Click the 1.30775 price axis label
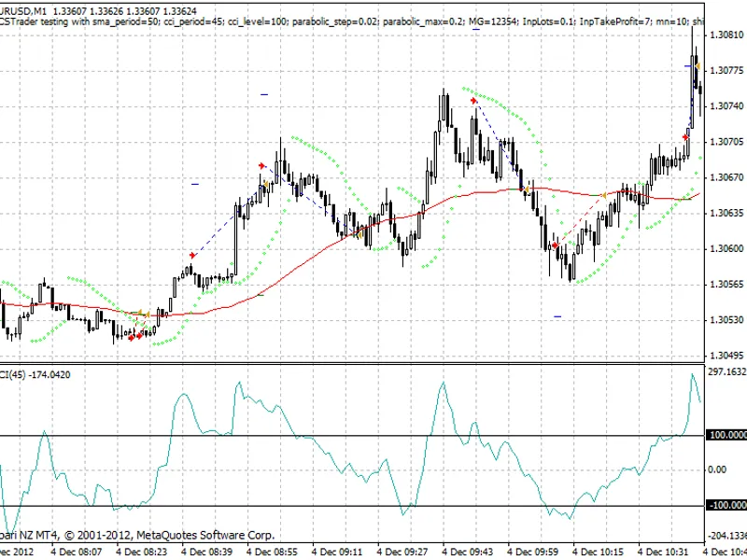This screenshot has height=560, width=747. pos(726,71)
